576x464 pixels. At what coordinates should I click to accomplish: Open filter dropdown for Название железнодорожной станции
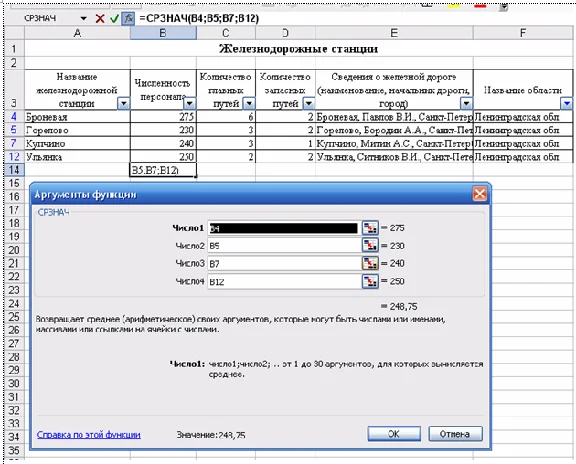point(123,104)
